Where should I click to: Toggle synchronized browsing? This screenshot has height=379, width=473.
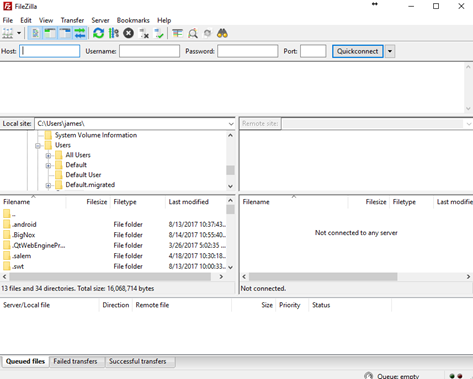pyautogui.click(x=208, y=33)
